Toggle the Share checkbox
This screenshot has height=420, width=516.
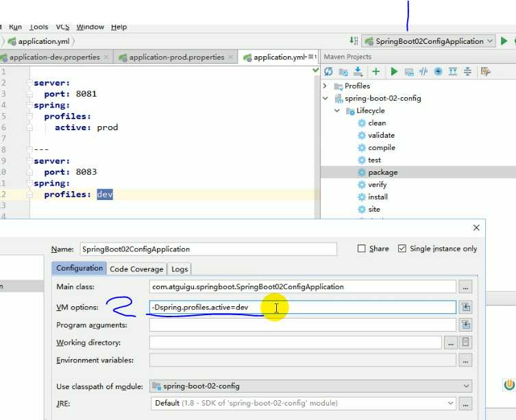tap(361, 249)
